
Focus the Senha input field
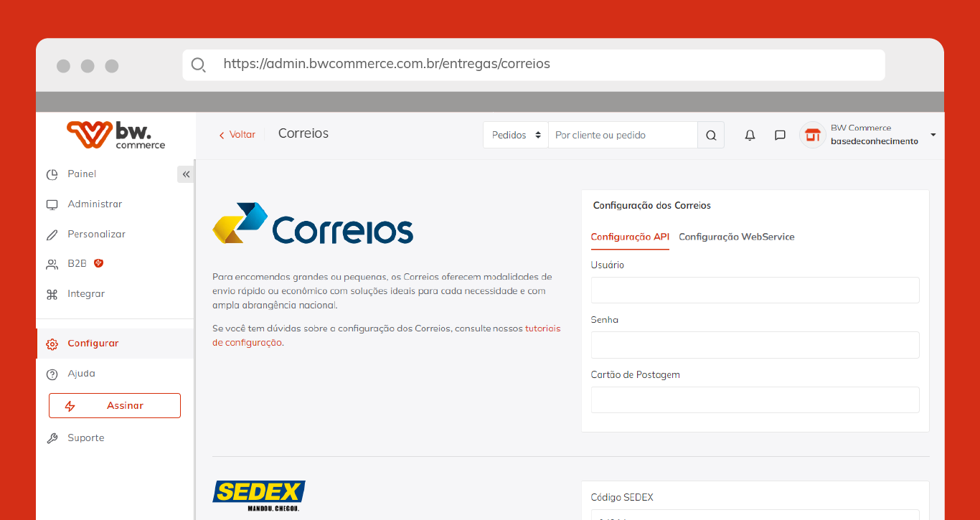755,345
